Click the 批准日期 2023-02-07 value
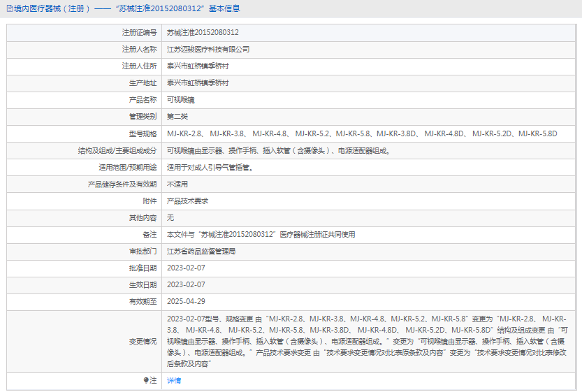Screen dimensions: 582x392 pos(186,268)
